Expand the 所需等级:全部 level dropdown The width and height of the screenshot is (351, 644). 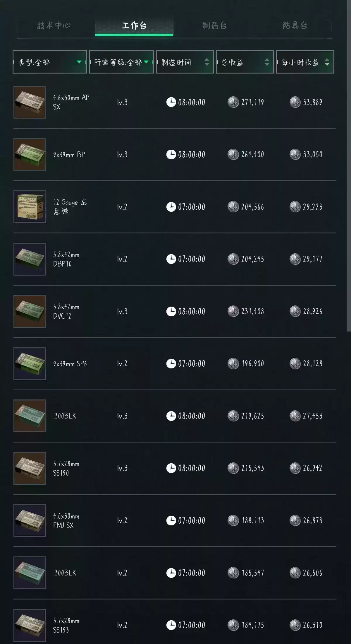point(121,62)
